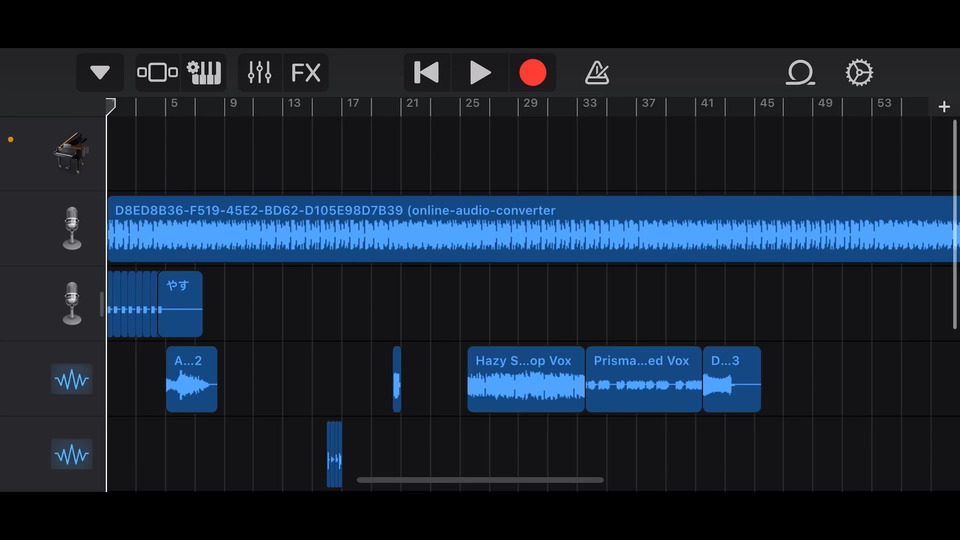Open the navigation dropdown triangle

coord(100,73)
